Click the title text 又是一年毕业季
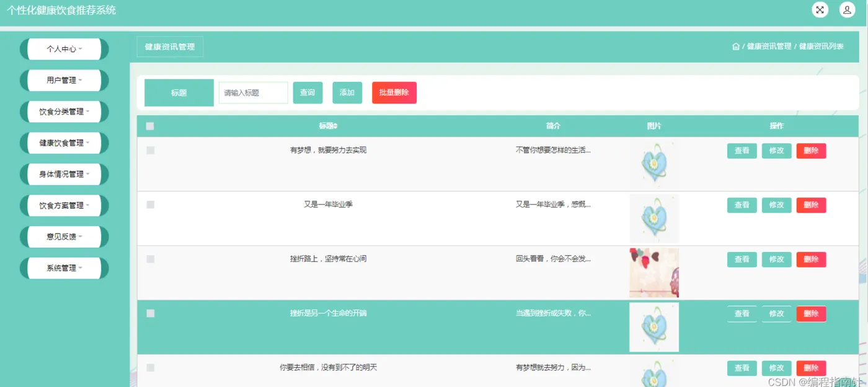The image size is (868, 387). 328,204
